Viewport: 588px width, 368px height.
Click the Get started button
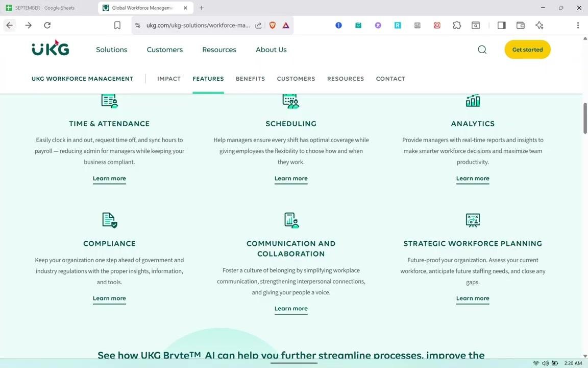coord(528,50)
